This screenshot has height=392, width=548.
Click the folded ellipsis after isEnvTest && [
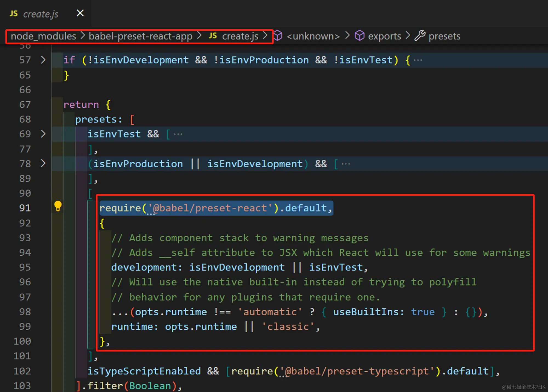coord(178,134)
